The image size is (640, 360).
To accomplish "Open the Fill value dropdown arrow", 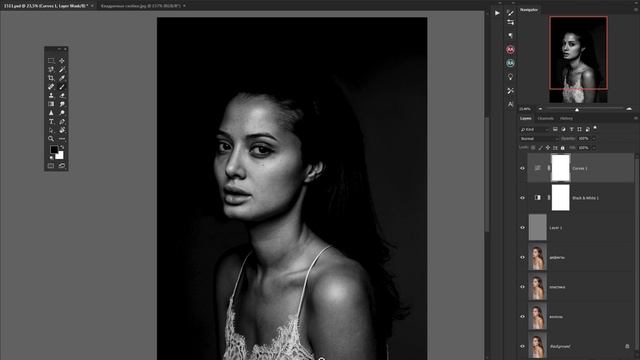I will 594,148.
